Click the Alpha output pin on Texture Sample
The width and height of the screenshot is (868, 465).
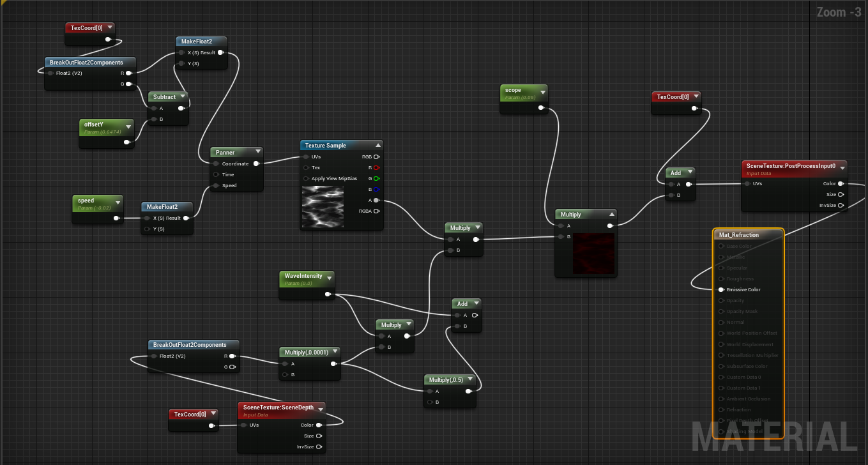point(376,200)
